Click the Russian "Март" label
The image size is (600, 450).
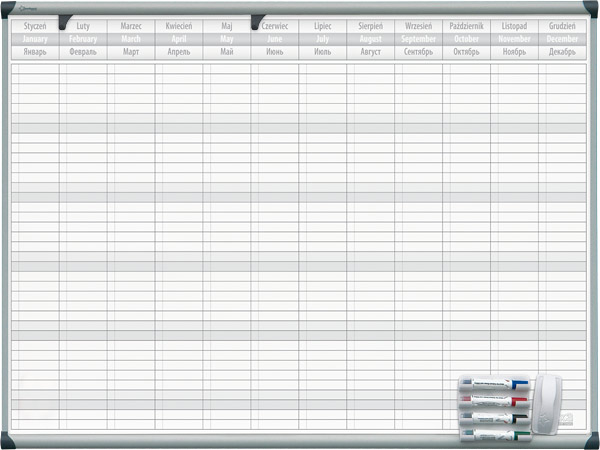click(131, 52)
